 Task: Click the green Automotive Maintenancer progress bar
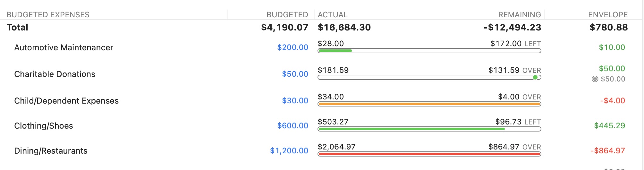point(335,51)
